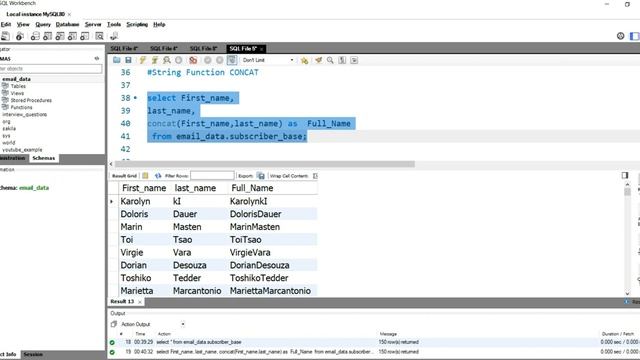This screenshot has width=640, height=360.
Task: Click the create new view icon
Action: coord(60,37)
